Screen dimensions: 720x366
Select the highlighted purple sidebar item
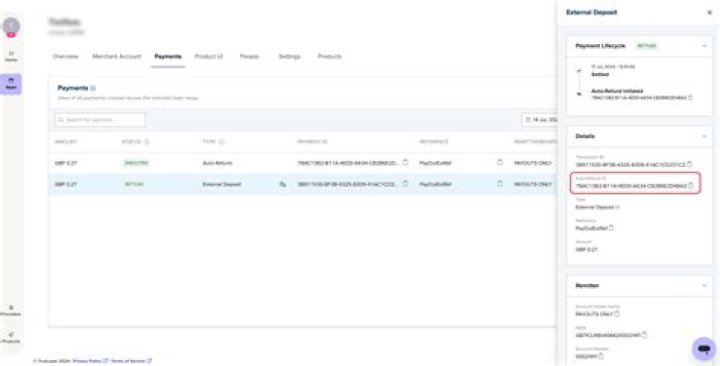(x=11, y=84)
